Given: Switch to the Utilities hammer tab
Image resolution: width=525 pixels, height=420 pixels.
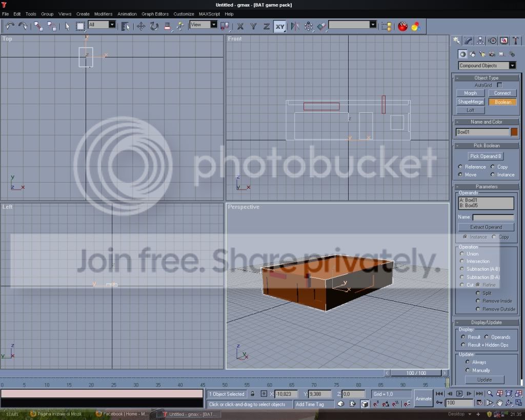Looking at the screenshot, I should coord(516,41).
